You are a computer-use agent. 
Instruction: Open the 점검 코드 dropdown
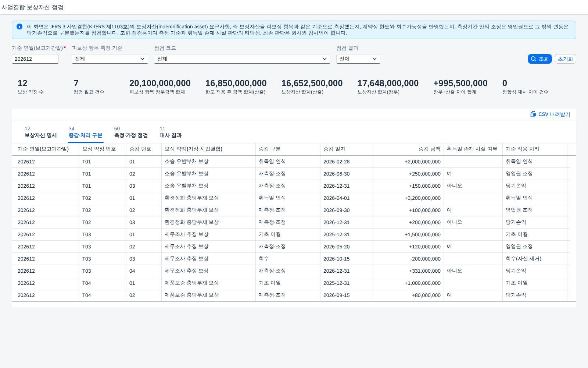(242, 59)
